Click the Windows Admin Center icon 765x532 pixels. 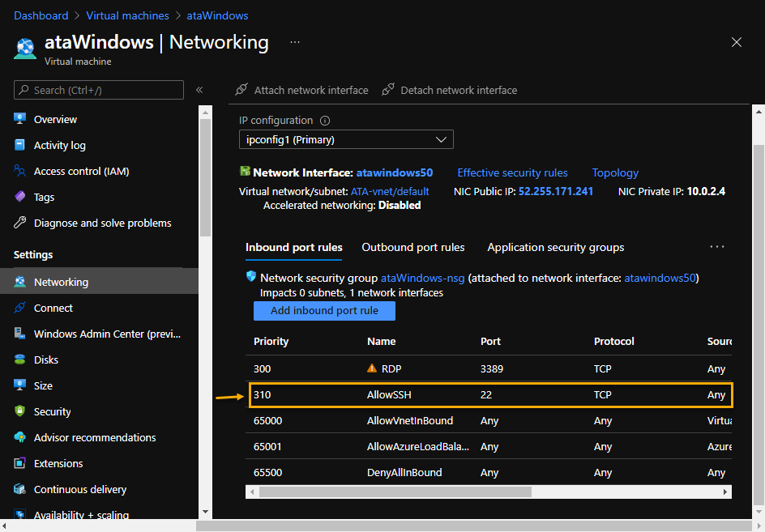(x=19, y=334)
